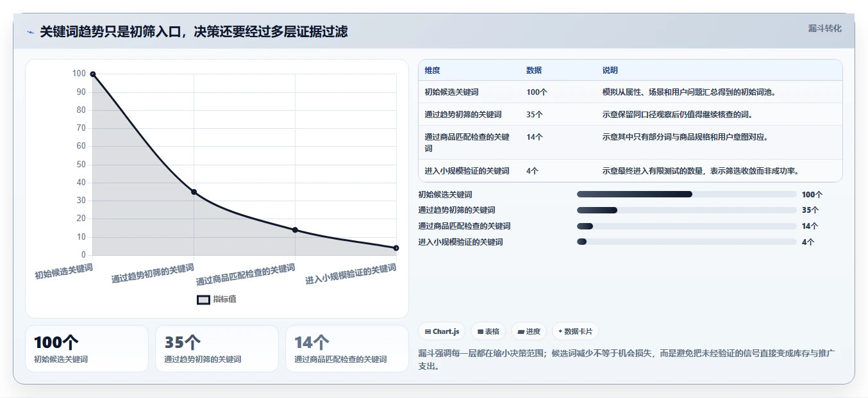The image size is (868, 398).
Task: Click the 14个 value beside the third progress bar
Action: (810, 226)
